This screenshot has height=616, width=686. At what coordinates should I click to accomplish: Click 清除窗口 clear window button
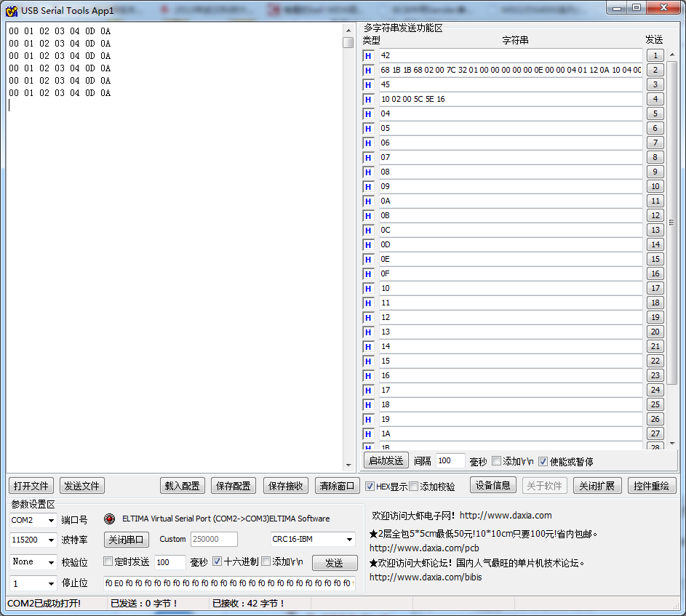click(x=337, y=486)
